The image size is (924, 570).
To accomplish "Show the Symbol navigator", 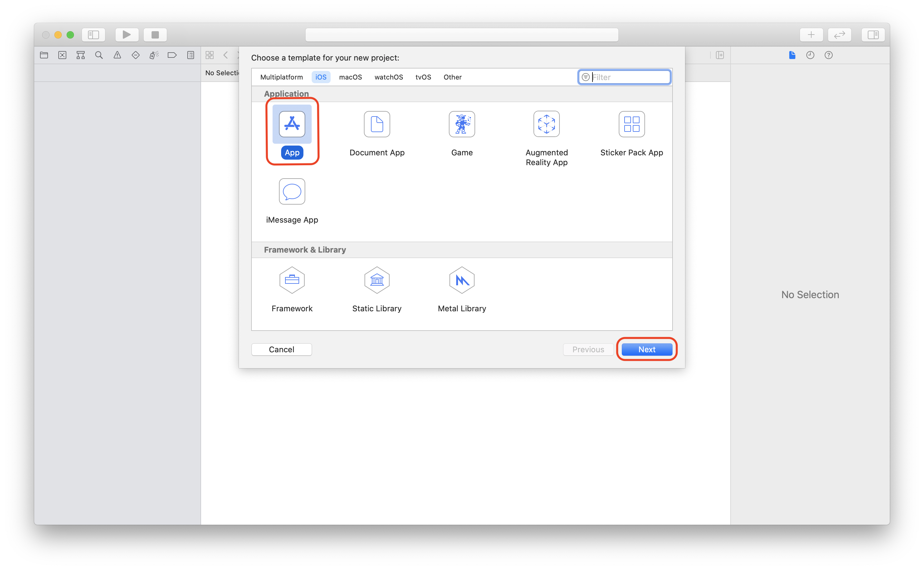I will 81,55.
